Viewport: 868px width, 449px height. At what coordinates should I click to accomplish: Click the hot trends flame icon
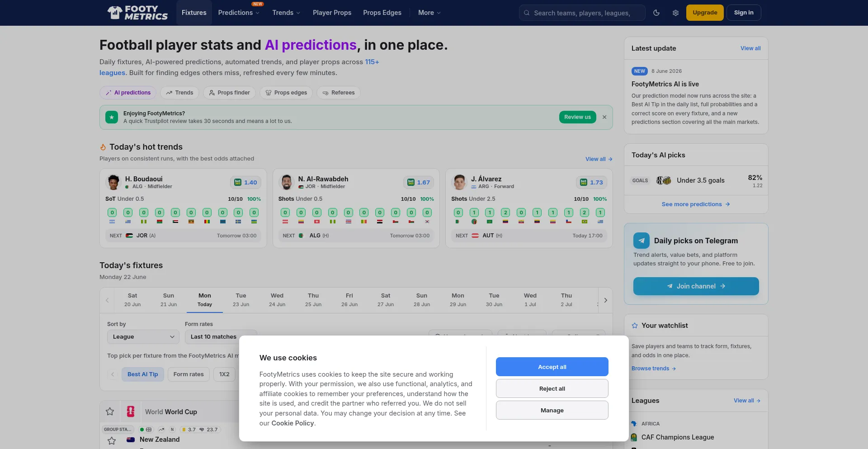tap(103, 147)
